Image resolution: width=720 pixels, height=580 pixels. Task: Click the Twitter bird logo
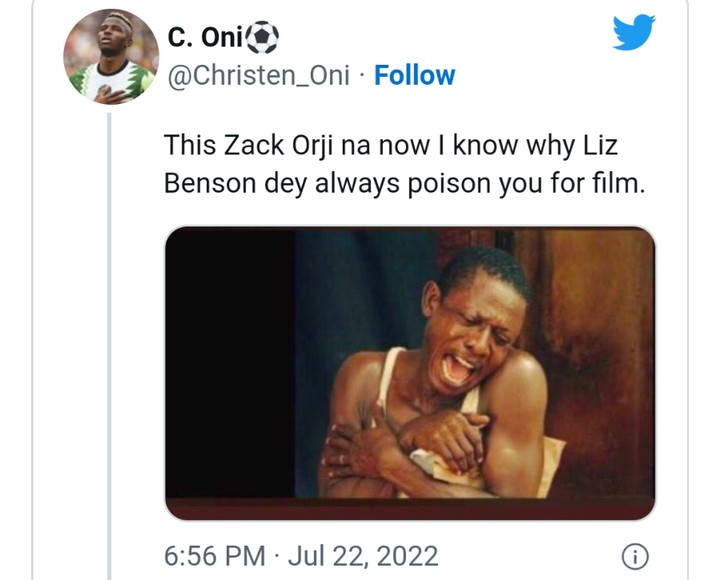point(633,32)
